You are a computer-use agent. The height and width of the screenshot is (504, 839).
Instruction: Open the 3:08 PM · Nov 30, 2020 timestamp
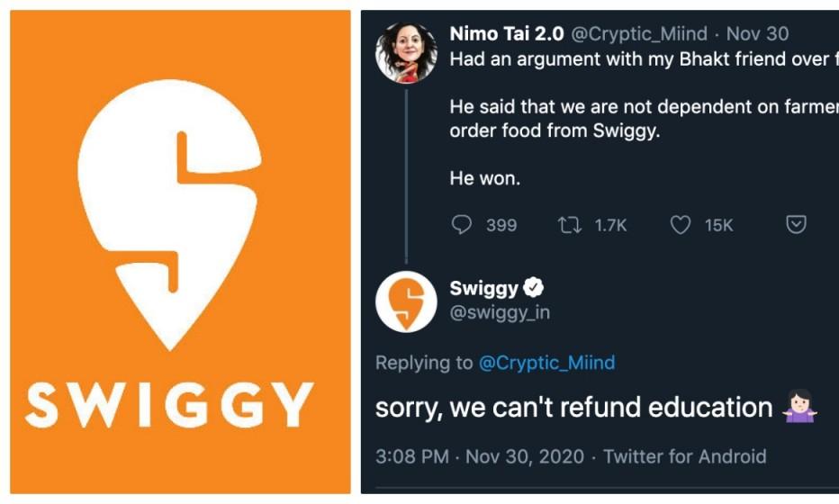point(479,456)
